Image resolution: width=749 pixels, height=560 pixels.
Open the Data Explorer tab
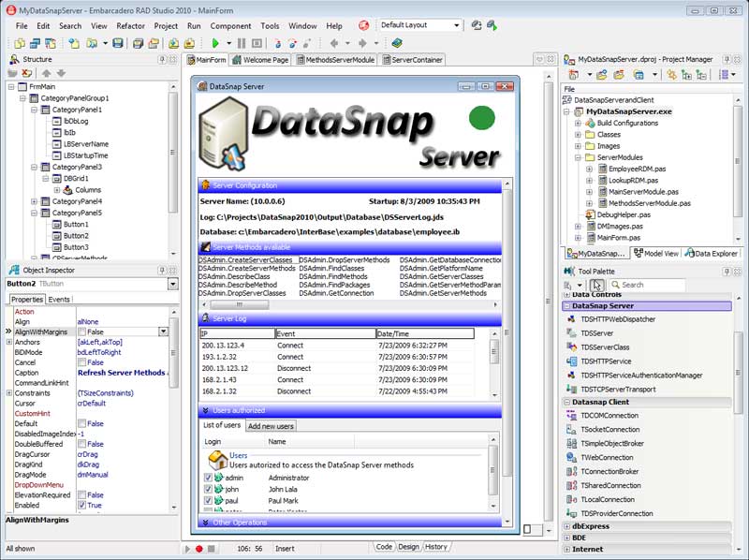[x=712, y=254]
